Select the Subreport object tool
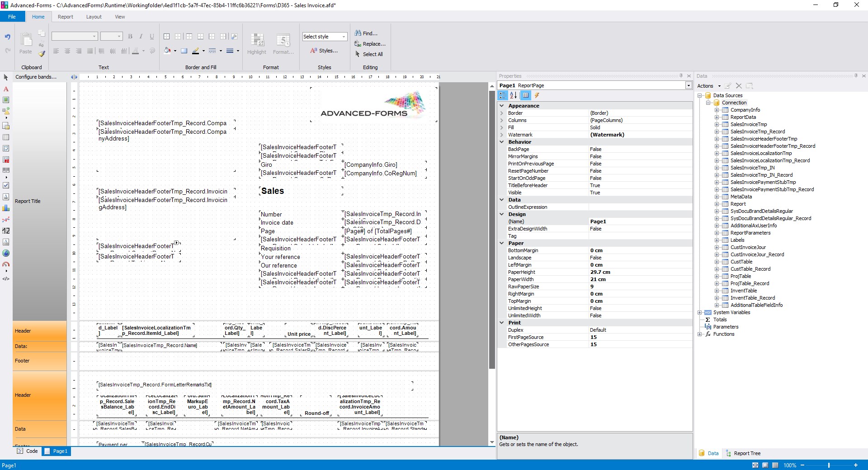Viewport: 868px width, 470px height. (6, 126)
